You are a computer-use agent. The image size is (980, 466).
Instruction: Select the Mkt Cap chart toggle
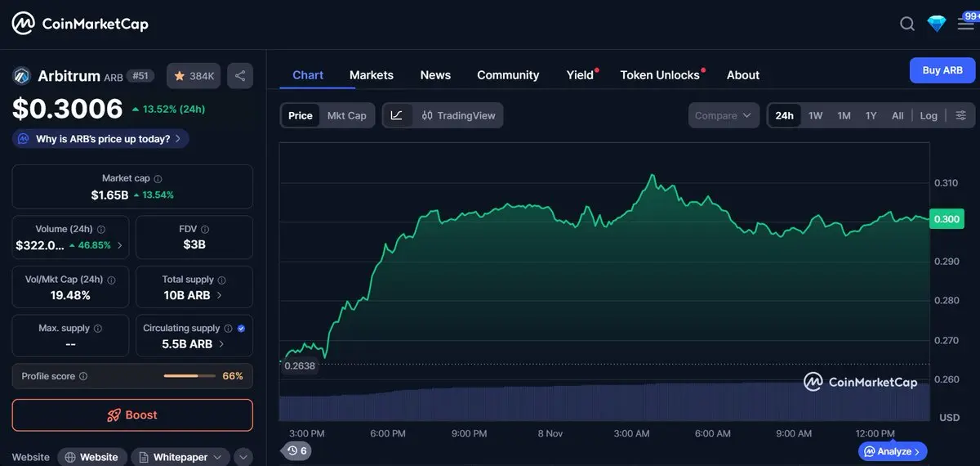click(x=347, y=115)
